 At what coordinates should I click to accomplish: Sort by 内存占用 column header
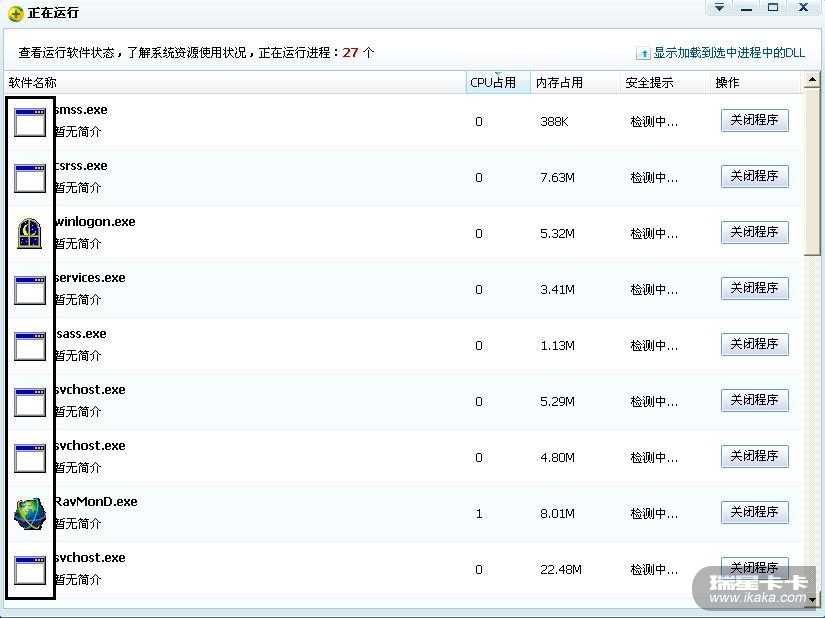pos(575,83)
